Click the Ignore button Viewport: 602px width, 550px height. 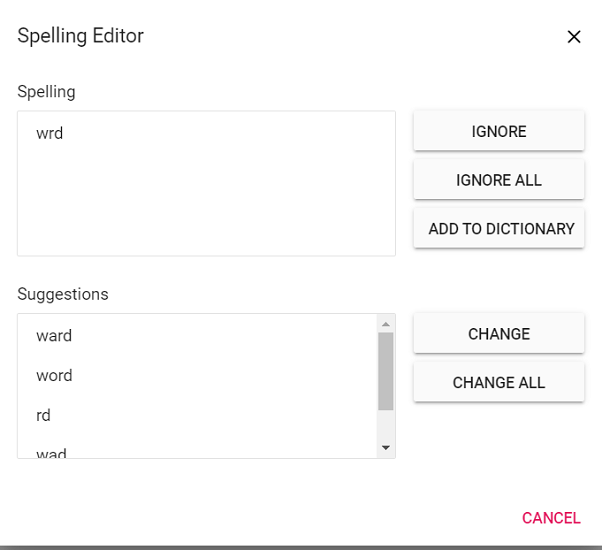click(499, 131)
